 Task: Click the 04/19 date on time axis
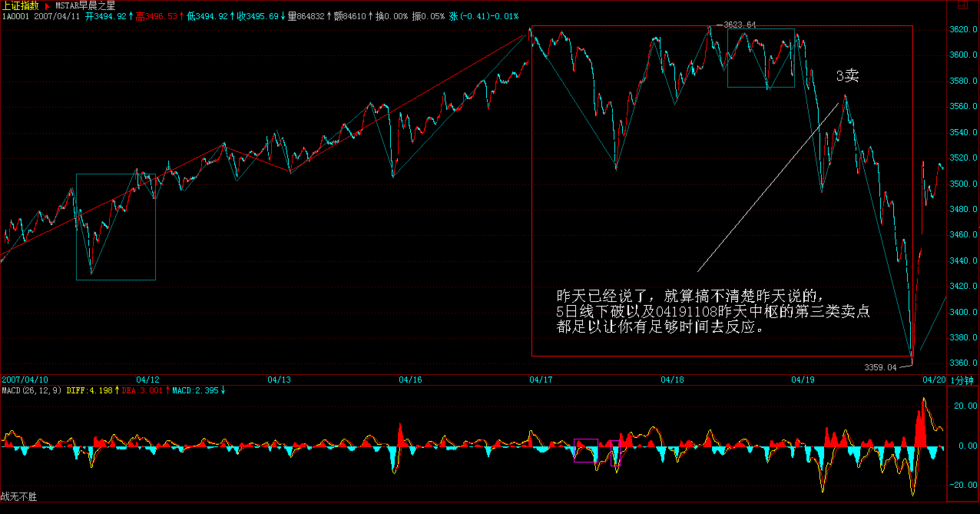coord(803,380)
